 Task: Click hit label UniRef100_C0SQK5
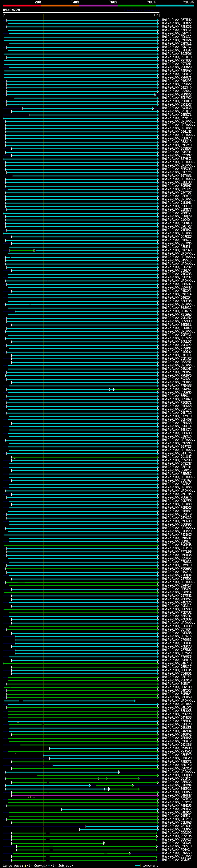(177, 108)
